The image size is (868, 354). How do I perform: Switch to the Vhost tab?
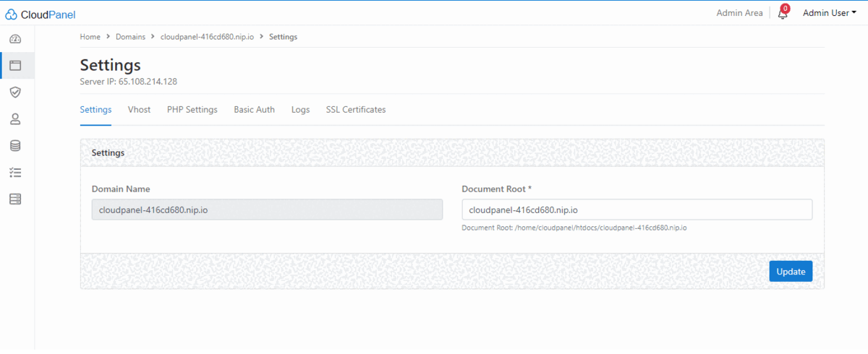click(139, 110)
